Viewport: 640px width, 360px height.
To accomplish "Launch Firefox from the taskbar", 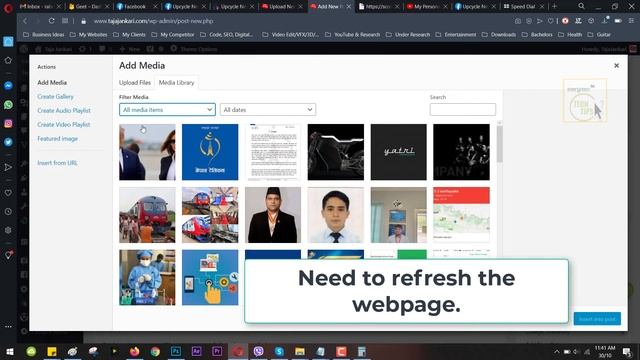I will click(134, 351).
